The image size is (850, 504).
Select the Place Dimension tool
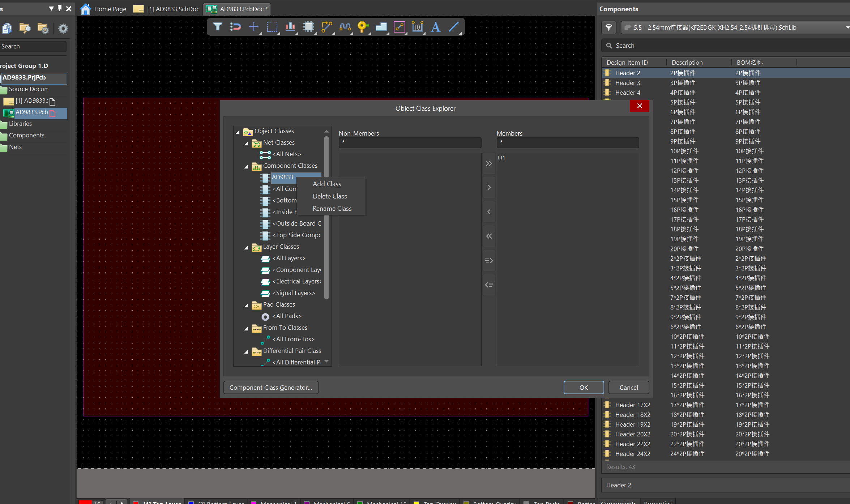coord(417,27)
